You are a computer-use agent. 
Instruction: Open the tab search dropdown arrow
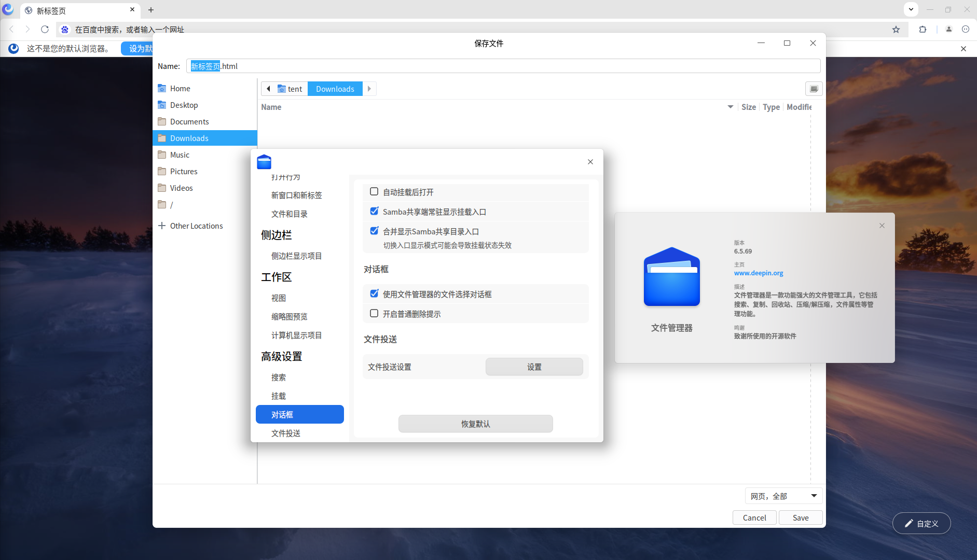911,9
